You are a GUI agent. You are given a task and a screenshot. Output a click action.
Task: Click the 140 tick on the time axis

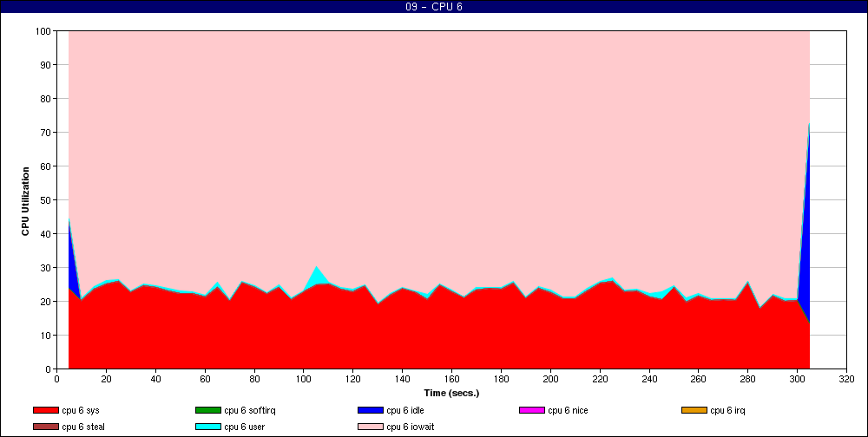pos(403,379)
